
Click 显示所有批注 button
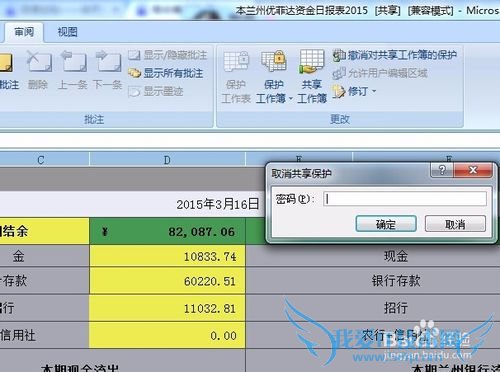pos(166,73)
